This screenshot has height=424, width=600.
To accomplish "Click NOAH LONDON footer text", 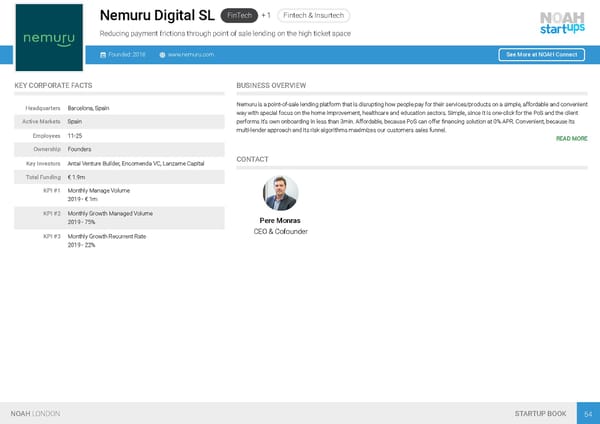I will (35, 412).
